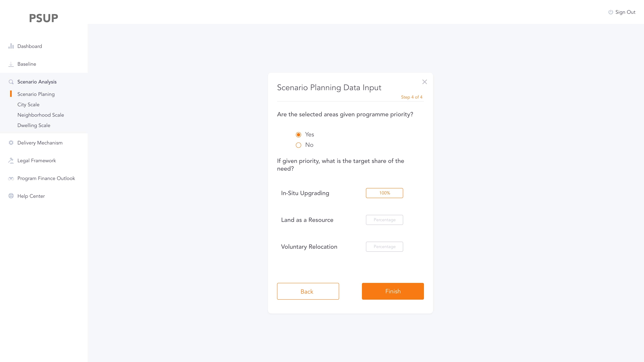Select the No radio button
644x362 pixels.
pyautogui.click(x=299, y=145)
